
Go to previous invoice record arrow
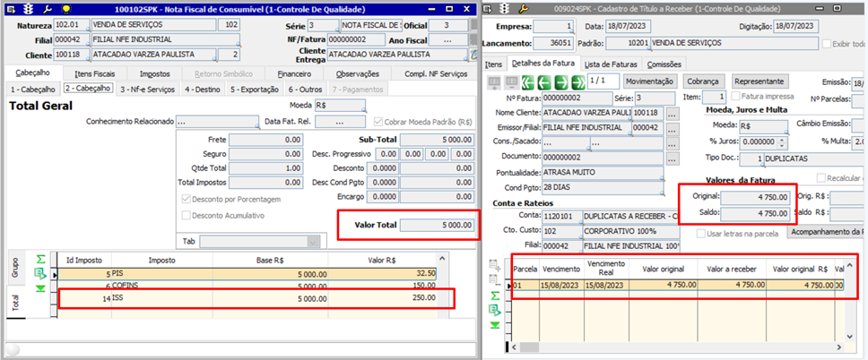546,81
